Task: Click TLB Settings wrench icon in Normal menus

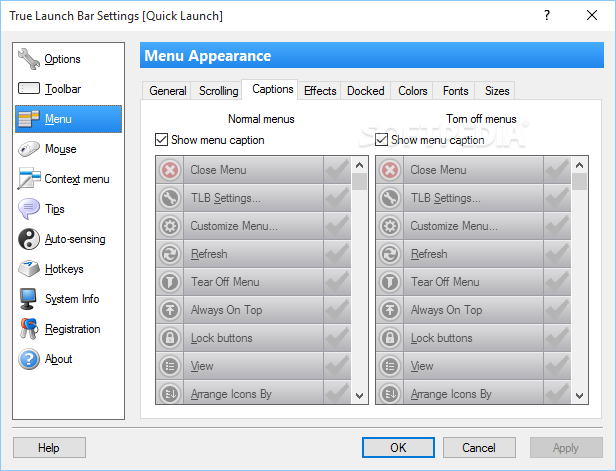Action: click(x=170, y=198)
